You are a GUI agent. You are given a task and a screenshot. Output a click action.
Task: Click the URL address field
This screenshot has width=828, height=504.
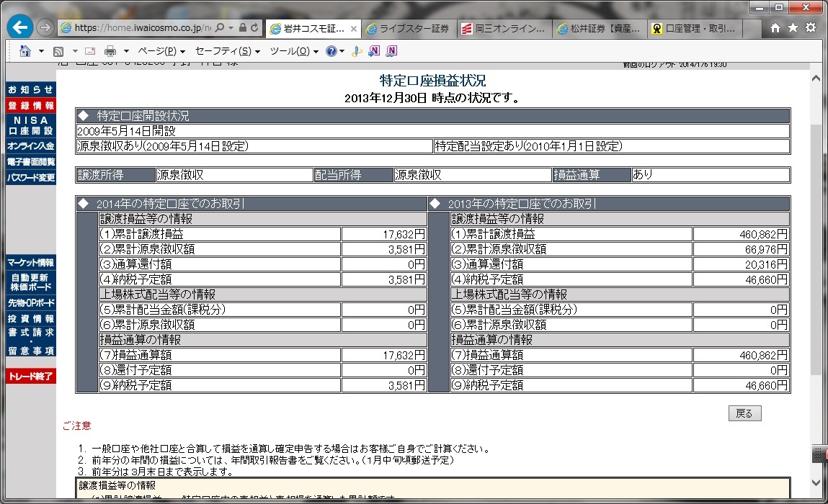click(x=137, y=28)
